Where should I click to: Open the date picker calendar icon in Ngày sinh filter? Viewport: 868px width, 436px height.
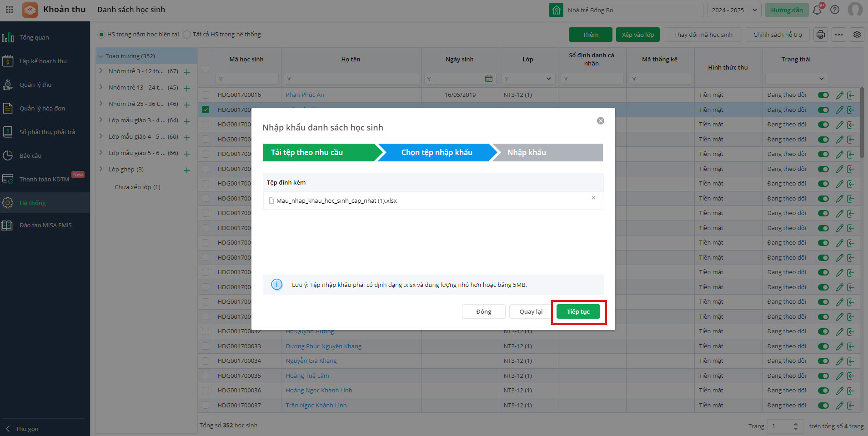tap(489, 79)
